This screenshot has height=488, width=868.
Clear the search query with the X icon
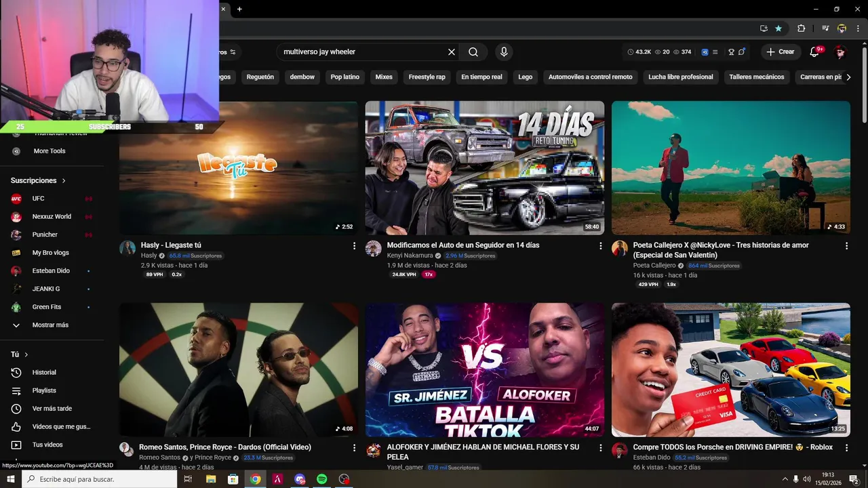coord(452,52)
